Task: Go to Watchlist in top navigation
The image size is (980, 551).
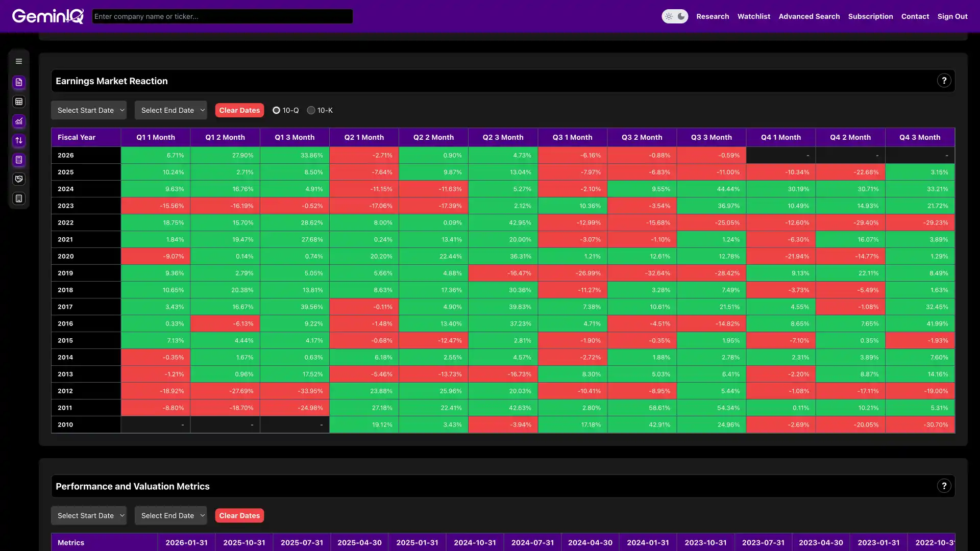Action: click(x=753, y=16)
